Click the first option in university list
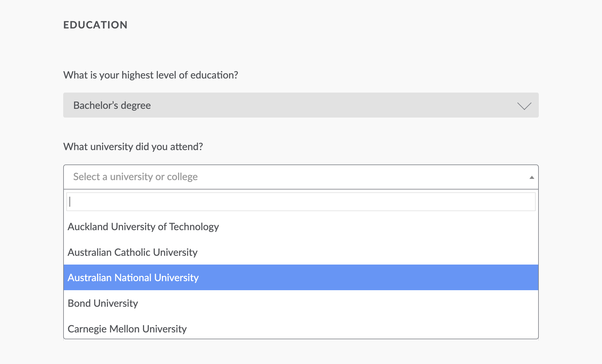This screenshot has height=364, width=602. point(143,227)
